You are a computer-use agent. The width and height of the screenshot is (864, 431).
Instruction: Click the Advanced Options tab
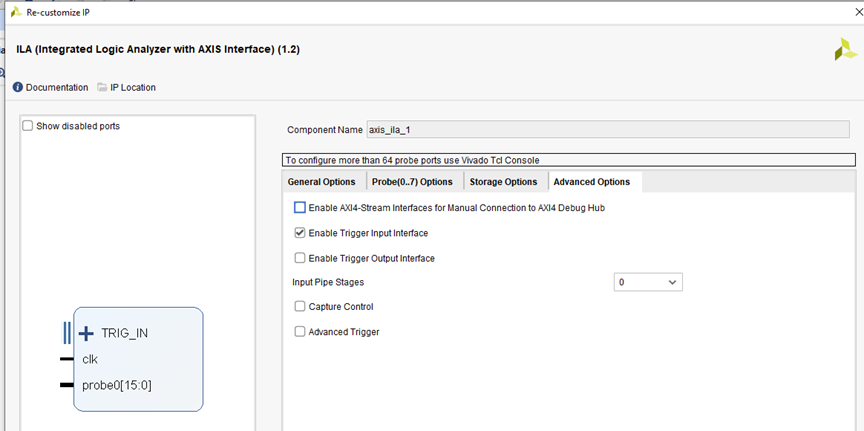pyautogui.click(x=591, y=182)
